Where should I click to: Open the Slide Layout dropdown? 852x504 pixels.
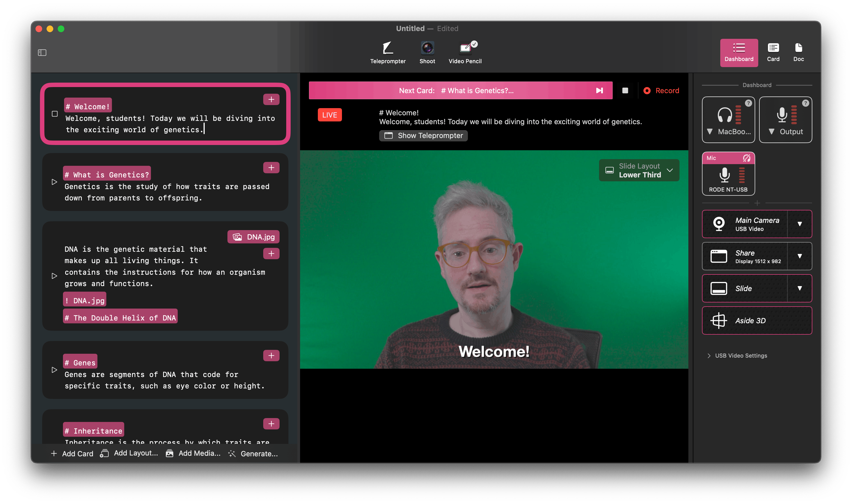click(639, 170)
